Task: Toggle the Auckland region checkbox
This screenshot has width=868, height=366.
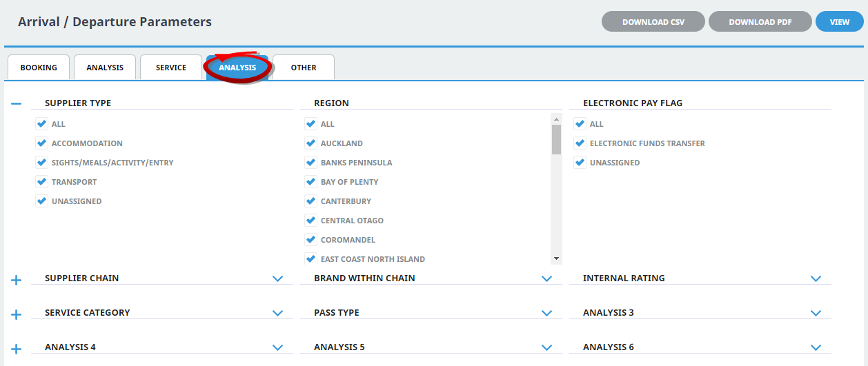Action: coord(310,143)
